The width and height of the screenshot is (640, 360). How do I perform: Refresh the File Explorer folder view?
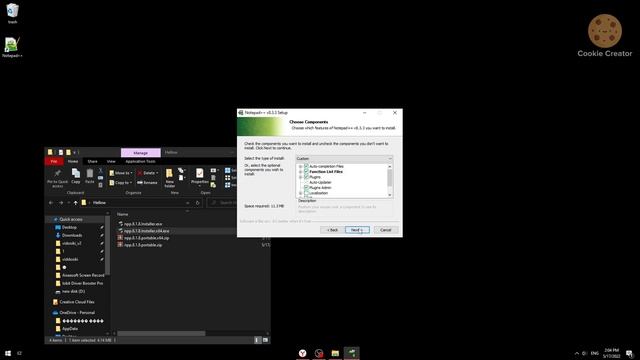coord(198,202)
